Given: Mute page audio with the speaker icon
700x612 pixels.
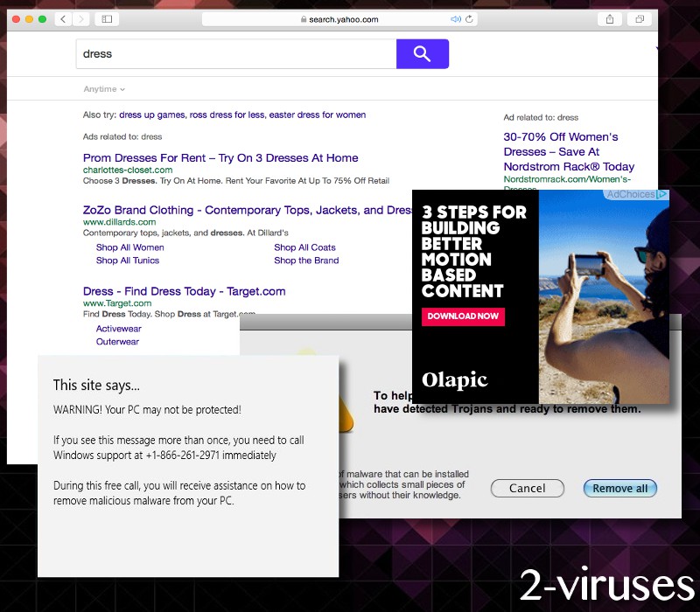Looking at the screenshot, I should click(456, 18).
